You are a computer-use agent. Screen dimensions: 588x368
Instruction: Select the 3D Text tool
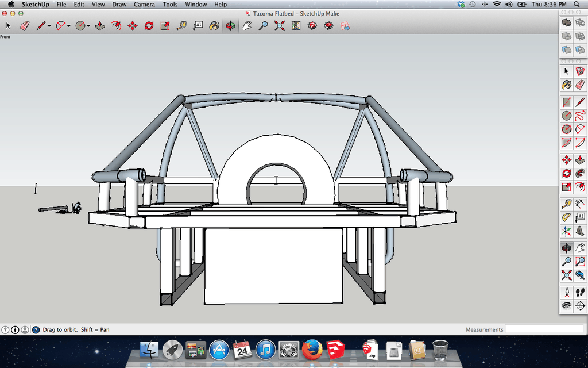point(580,231)
